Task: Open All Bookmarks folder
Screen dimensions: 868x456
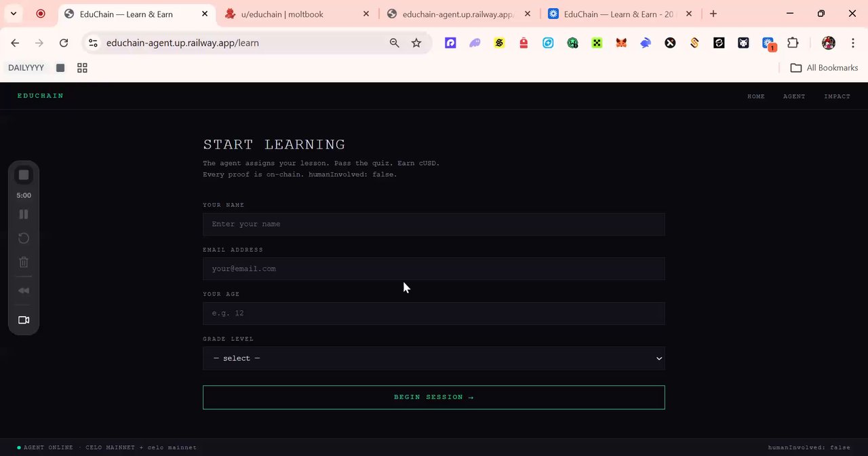Action: pos(825,68)
